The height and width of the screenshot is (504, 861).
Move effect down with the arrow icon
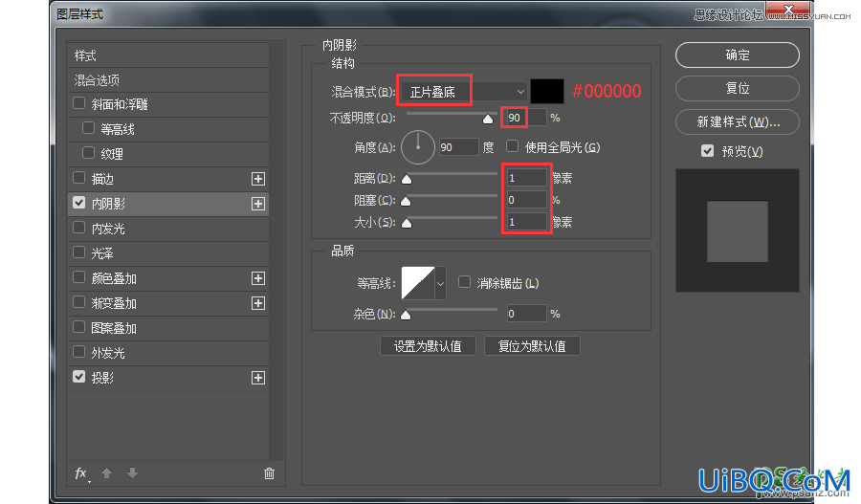[x=132, y=472]
